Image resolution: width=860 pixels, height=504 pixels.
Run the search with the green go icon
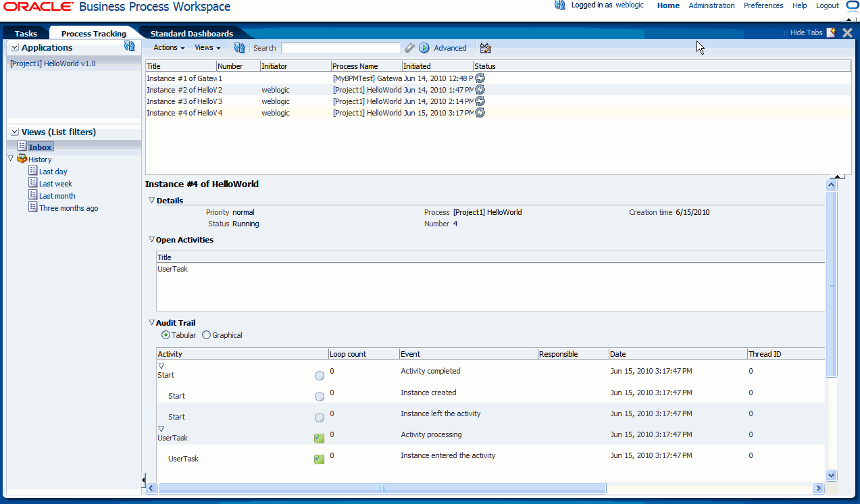(x=424, y=48)
